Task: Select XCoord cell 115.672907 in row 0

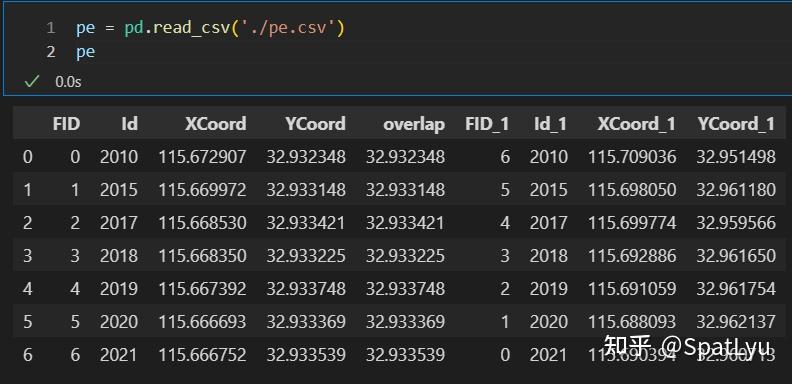Action: [x=203, y=157]
